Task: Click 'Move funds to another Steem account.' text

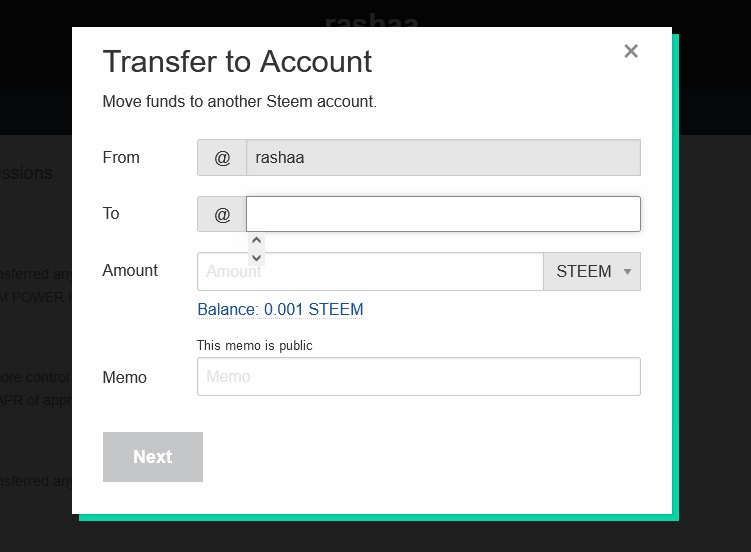Action: pyautogui.click(x=239, y=101)
